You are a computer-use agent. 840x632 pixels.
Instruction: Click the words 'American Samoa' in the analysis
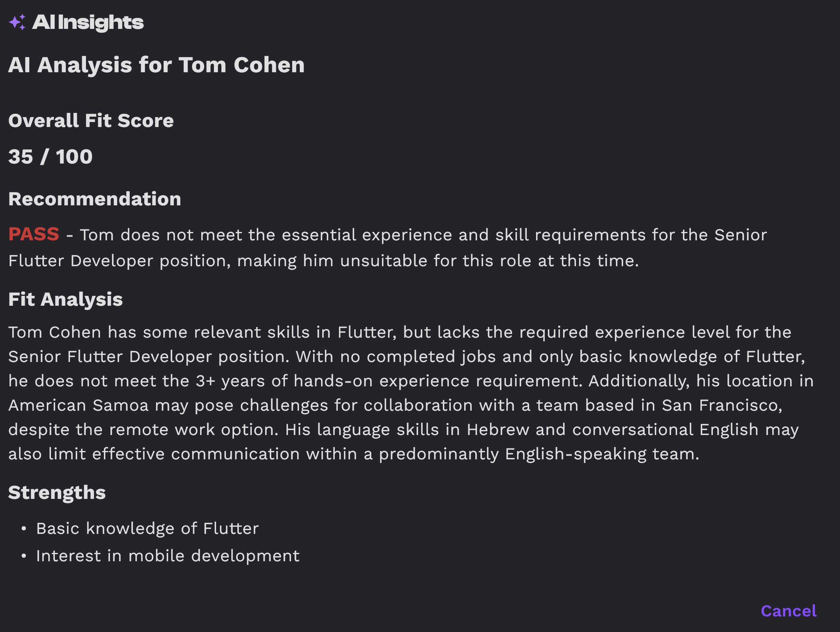click(x=78, y=405)
